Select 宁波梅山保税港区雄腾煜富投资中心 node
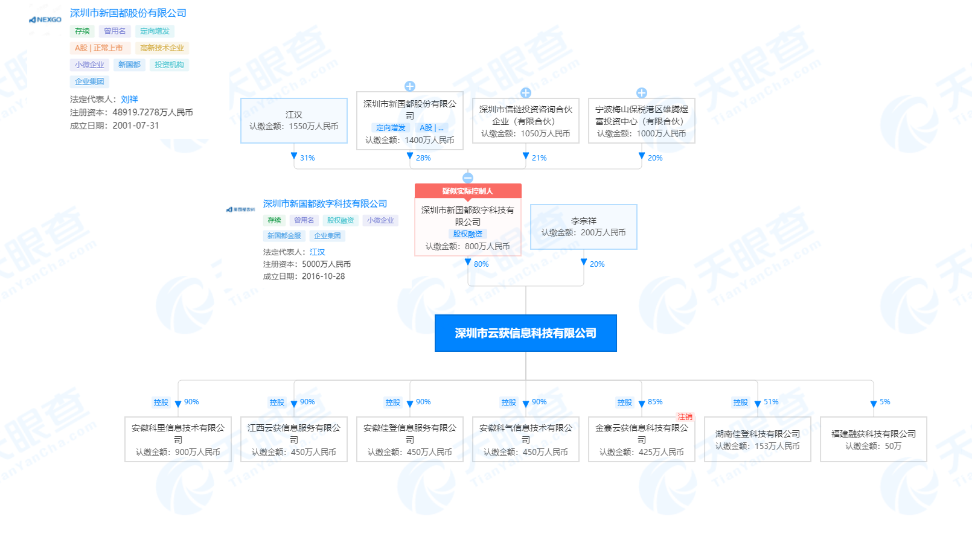972x560 pixels. [642, 121]
